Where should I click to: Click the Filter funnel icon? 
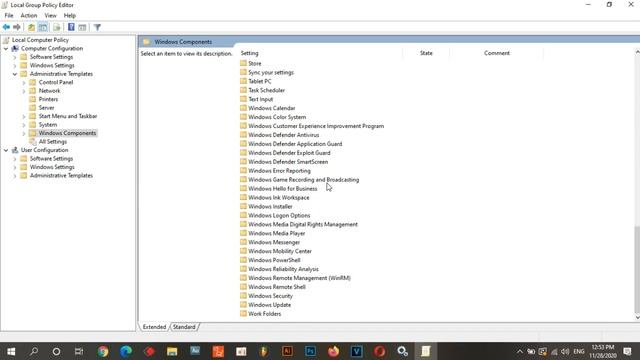97,27
